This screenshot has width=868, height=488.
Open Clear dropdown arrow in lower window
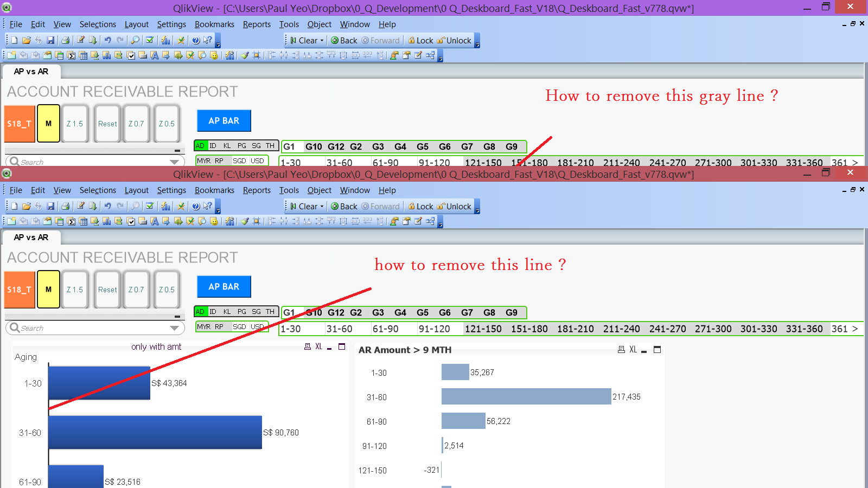point(322,207)
